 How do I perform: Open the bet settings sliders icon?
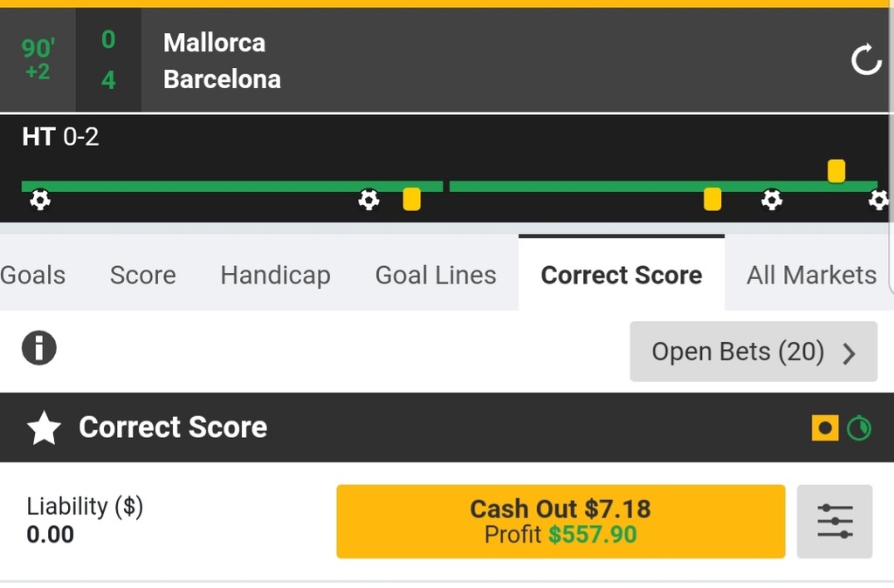click(x=835, y=521)
